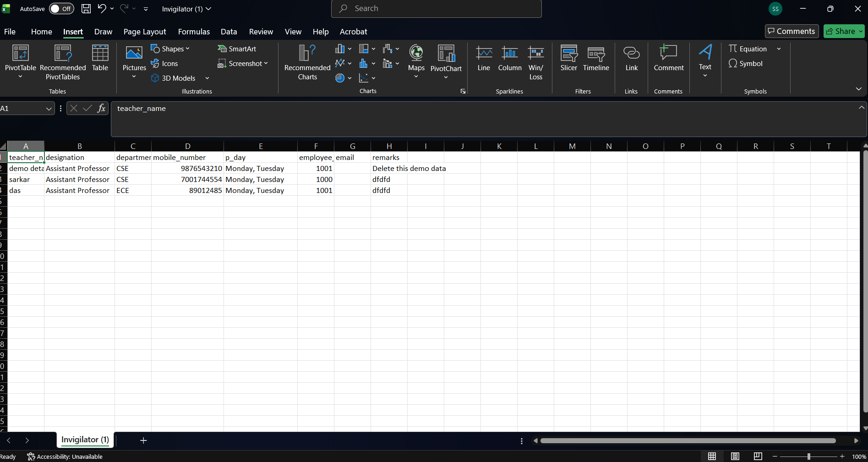
Task: Add a Slicer filter
Action: (x=568, y=58)
